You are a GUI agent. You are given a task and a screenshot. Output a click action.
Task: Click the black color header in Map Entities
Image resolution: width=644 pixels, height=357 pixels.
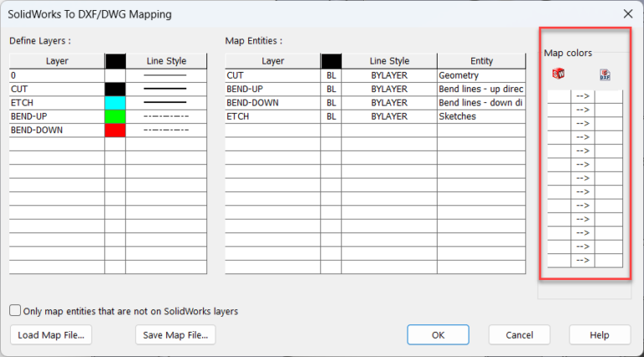click(331, 61)
